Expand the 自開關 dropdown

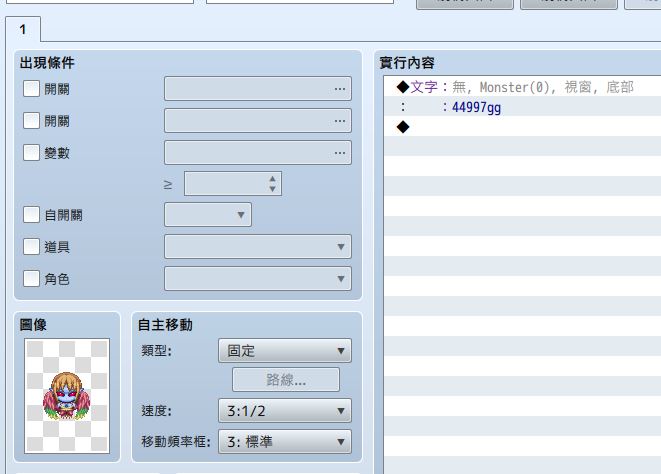[x=208, y=215]
